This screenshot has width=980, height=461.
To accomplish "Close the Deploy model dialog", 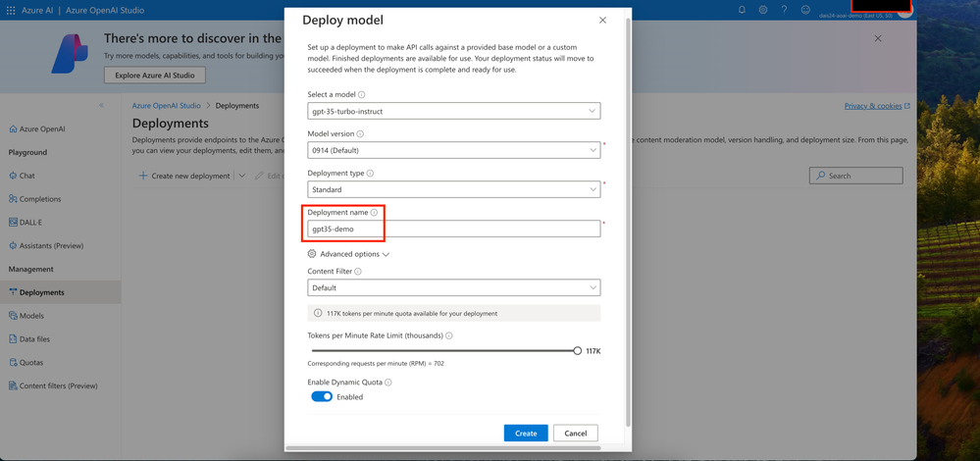I will coord(602,20).
